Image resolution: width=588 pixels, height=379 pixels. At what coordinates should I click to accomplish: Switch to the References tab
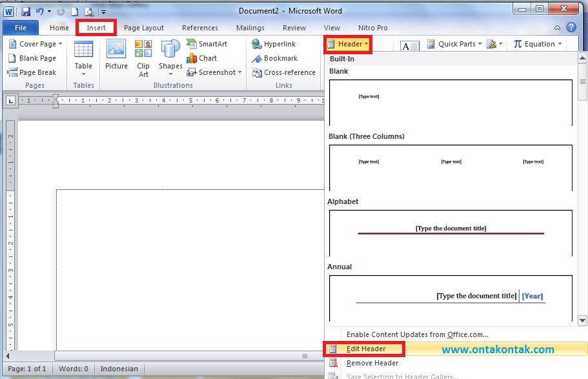[200, 28]
